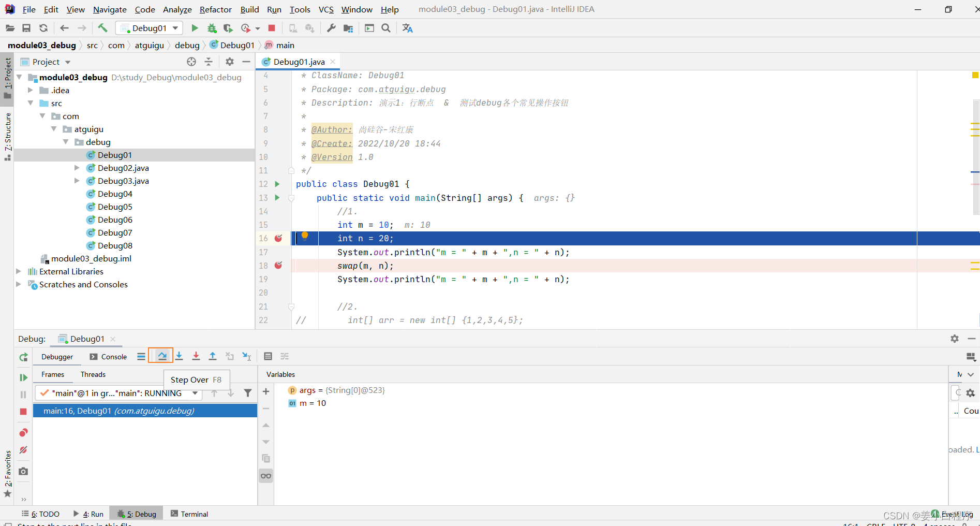980x526 pixels.
Task: Click the 7: Structure side tab
Action: pos(7,136)
